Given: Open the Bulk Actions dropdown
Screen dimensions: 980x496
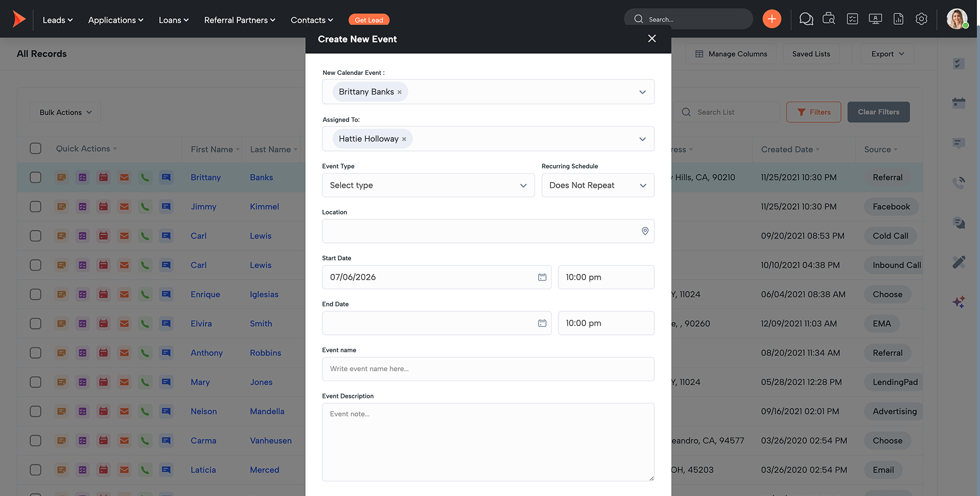Looking at the screenshot, I should tap(65, 112).
